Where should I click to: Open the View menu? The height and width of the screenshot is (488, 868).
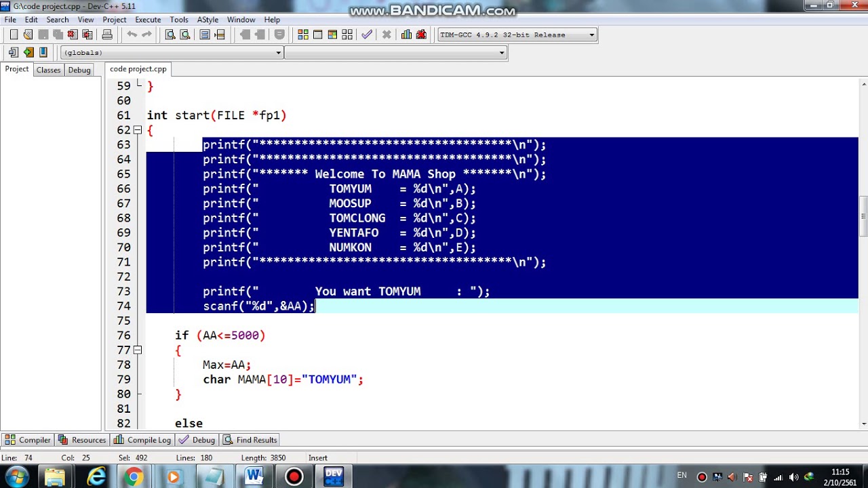[x=85, y=20]
